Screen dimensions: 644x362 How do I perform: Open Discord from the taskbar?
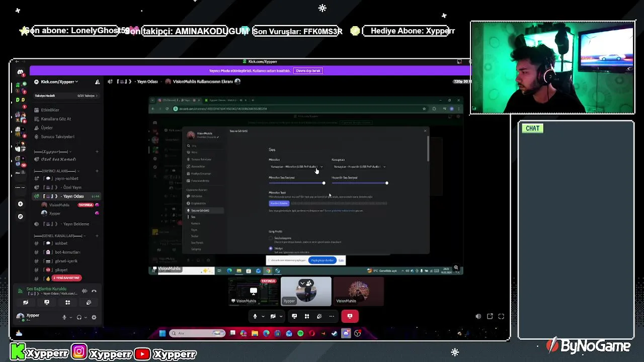pyautogui.click(x=346, y=333)
